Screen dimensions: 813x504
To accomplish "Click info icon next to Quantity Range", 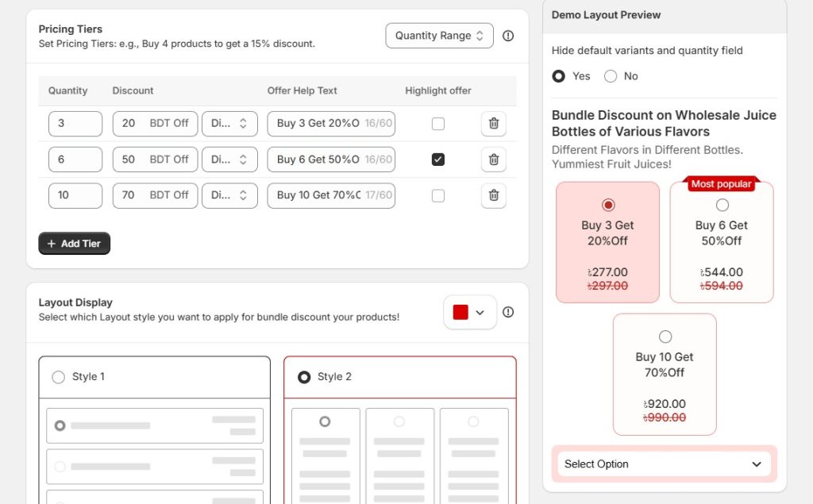I will (x=508, y=36).
